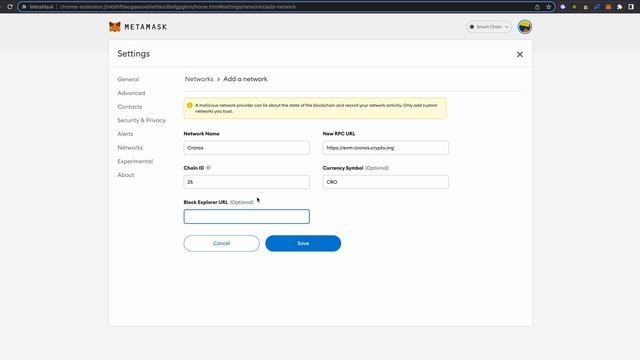
Task: Close the Settings panel with X
Action: pyautogui.click(x=520, y=54)
